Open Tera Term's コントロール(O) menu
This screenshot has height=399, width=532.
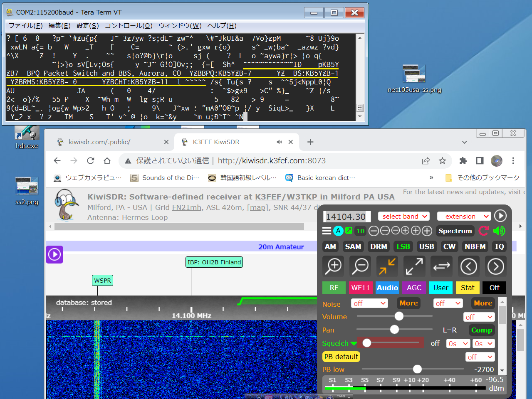(128, 26)
